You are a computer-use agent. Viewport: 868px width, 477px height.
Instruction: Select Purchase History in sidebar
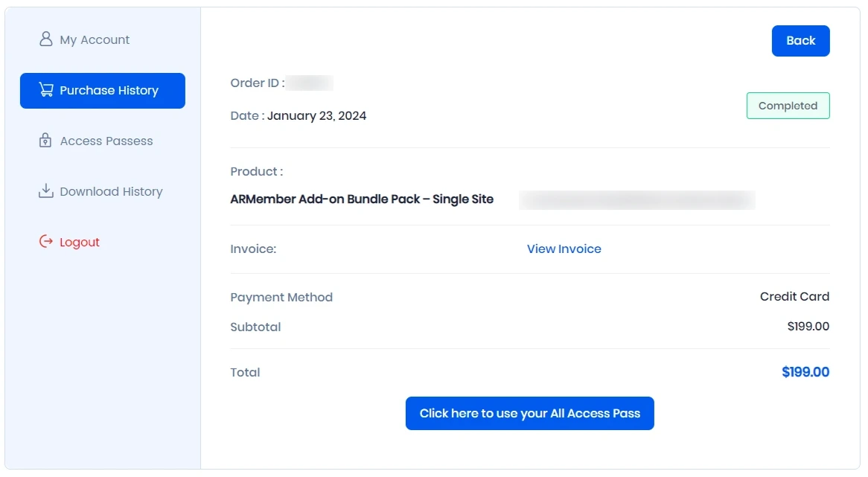[103, 91]
